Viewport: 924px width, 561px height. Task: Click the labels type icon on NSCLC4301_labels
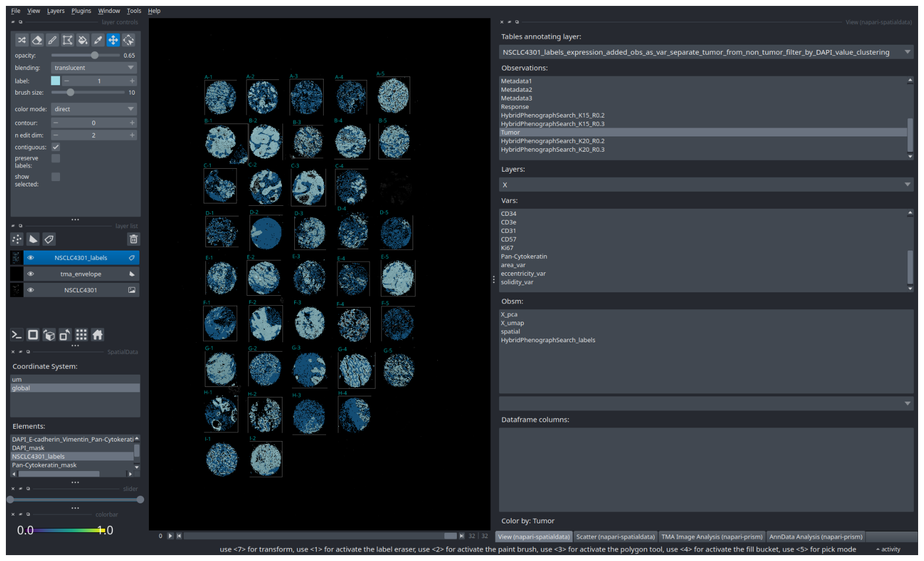(x=132, y=258)
